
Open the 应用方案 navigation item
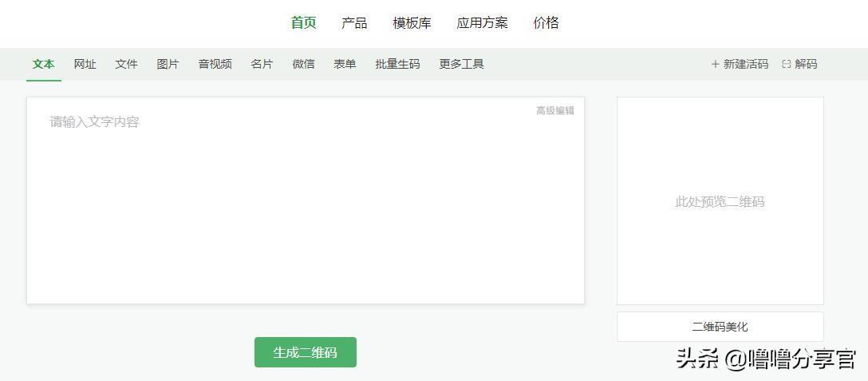tap(482, 23)
